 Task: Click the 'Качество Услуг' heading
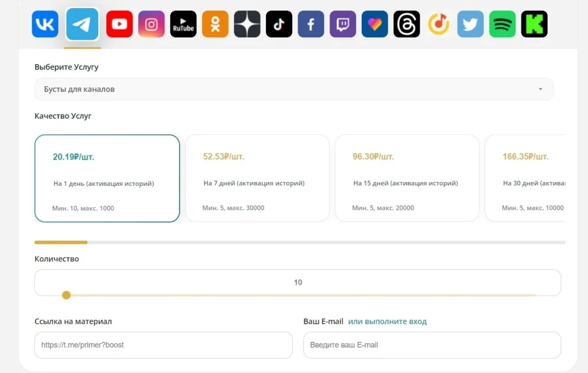pyautogui.click(x=63, y=116)
